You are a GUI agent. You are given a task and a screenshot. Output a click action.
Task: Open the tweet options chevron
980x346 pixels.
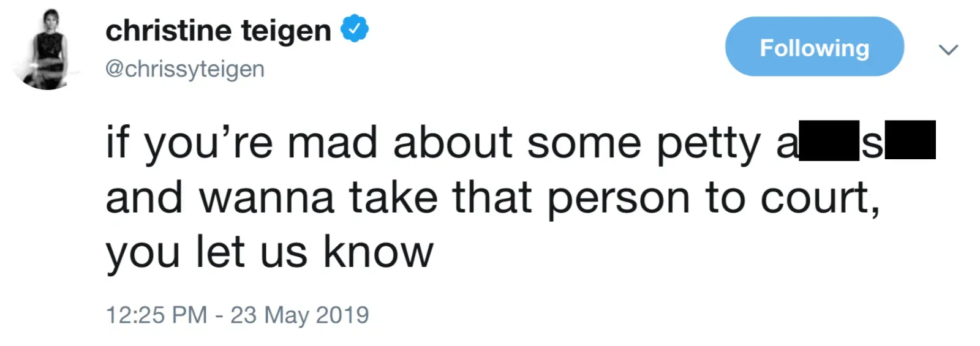tap(948, 50)
